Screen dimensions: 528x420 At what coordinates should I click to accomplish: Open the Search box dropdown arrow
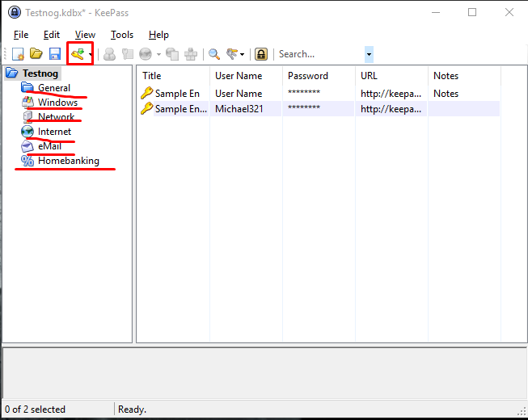[369, 54]
